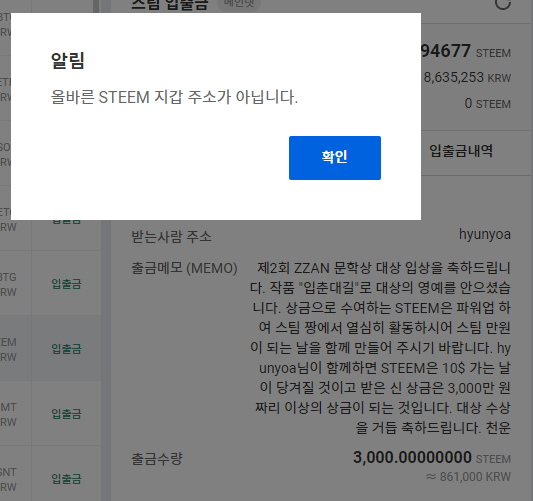Select the hyunyoa recipient address value

pos(485,235)
